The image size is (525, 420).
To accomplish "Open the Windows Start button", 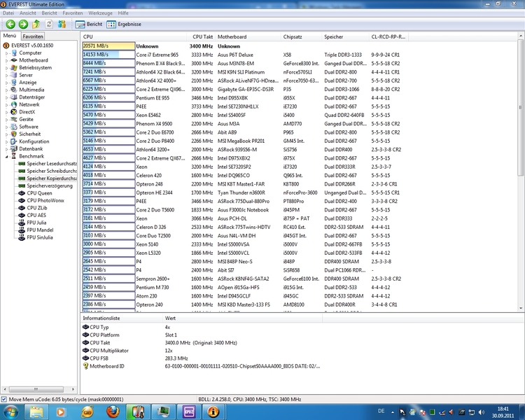I will tap(10, 412).
